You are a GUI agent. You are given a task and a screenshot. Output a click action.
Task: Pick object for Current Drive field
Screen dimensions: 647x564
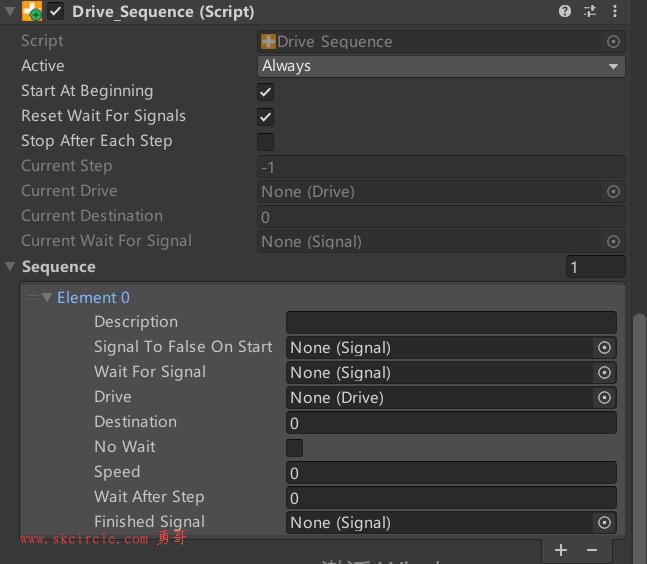tap(613, 191)
